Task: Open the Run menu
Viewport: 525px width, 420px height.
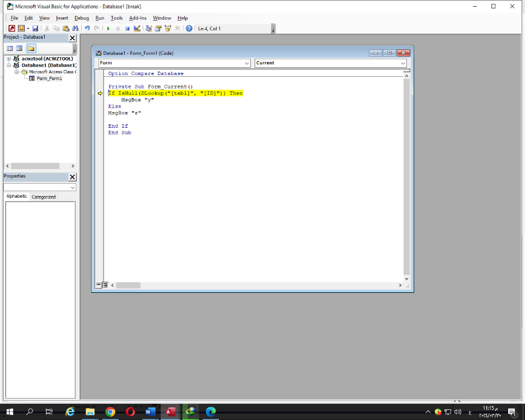Action: [x=100, y=18]
